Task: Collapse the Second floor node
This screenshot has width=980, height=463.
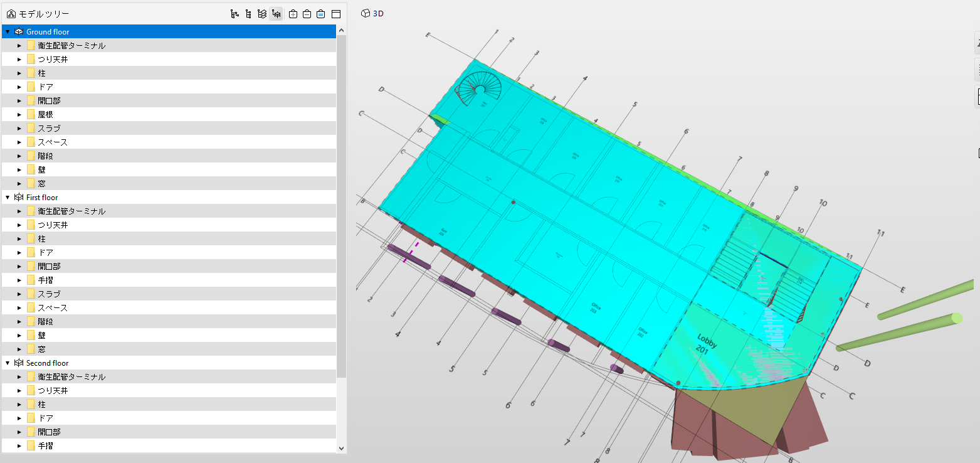Action: coord(8,363)
